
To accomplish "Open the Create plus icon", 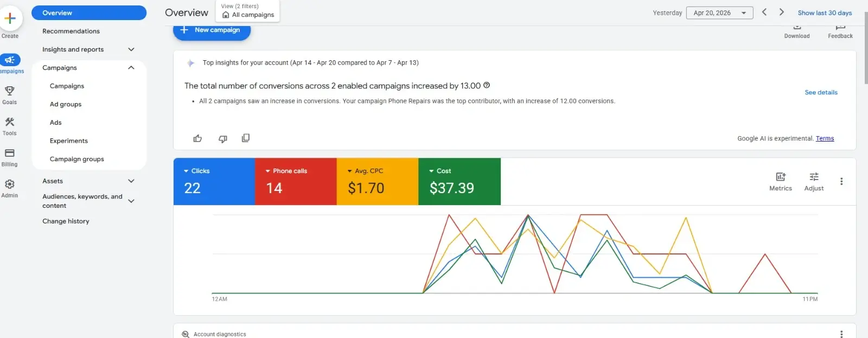I will [10, 18].
